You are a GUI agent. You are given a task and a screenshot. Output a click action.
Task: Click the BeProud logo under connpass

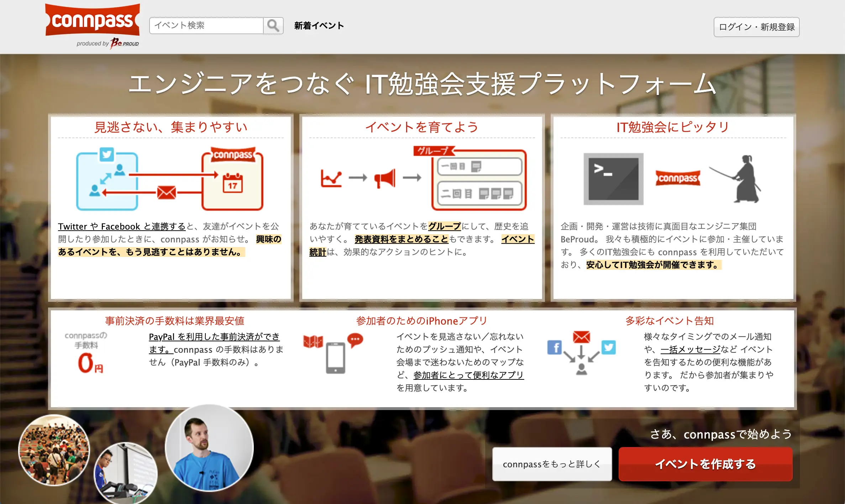(124, 43)
